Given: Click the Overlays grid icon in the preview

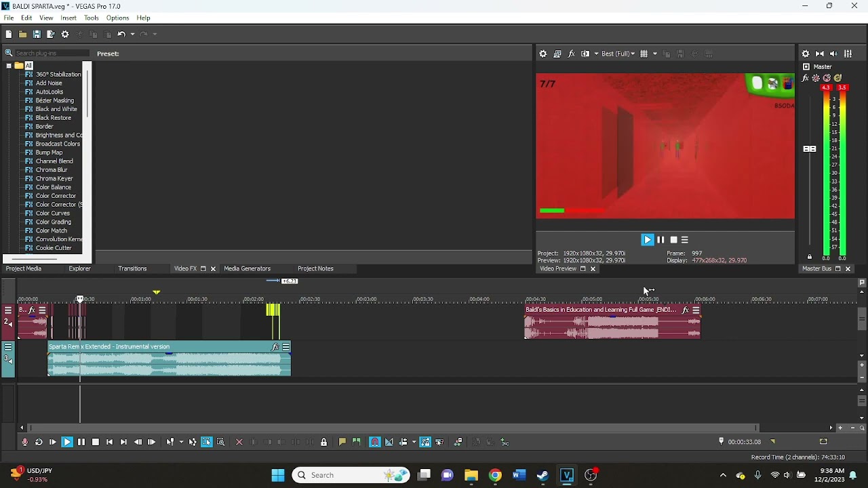Looking at the screenshot, I should [644, 54].
